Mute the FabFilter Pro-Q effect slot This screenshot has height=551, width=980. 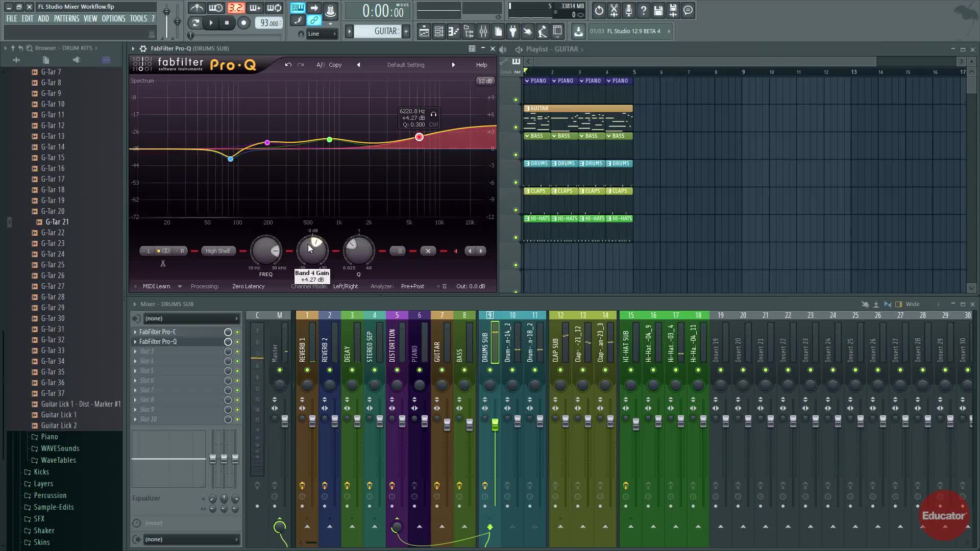(x=237, y=342)
